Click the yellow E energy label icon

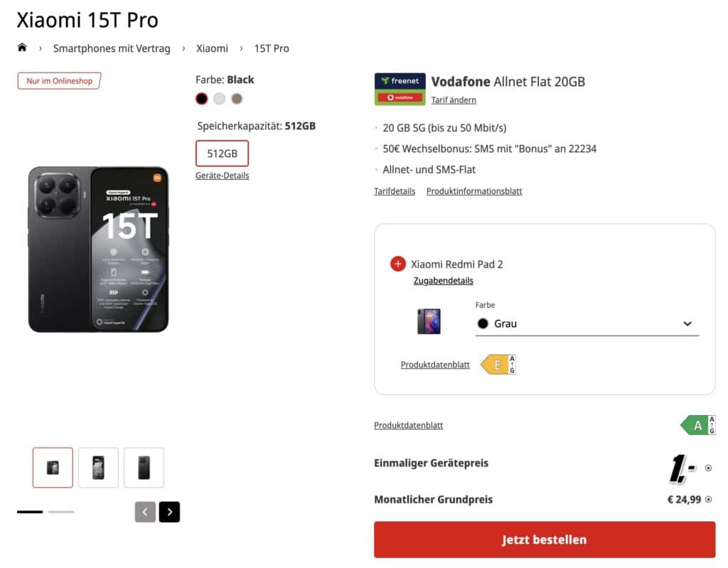(498, 365)
